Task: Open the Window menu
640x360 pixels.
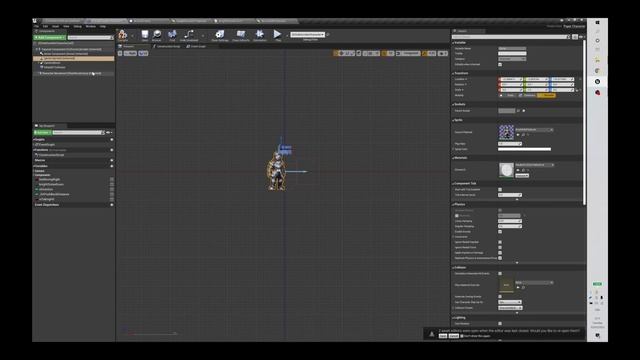Action: (91, 27)
